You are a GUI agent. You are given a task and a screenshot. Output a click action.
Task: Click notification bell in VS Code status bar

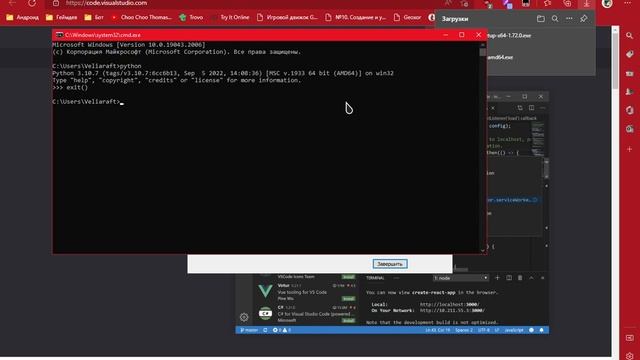(x=542, y=330)
